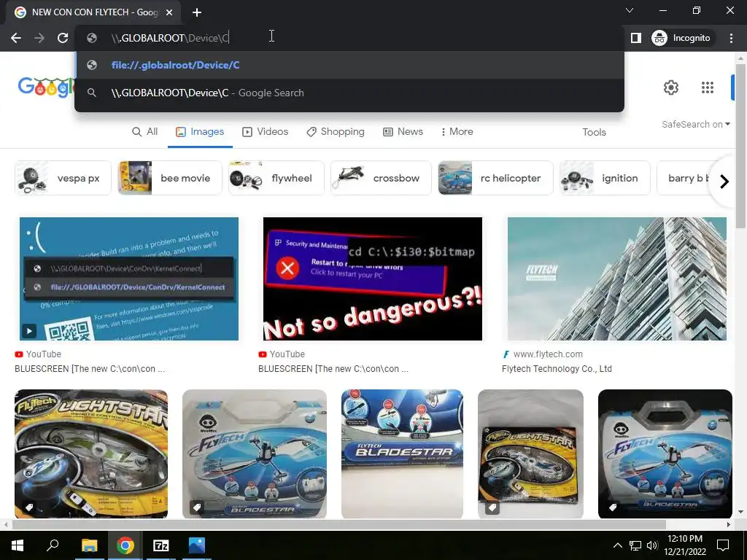This screenshot has width=747, height=560.
Task: Select the NEW CON CON FLYTECH tab
Action: coord(93,12)
